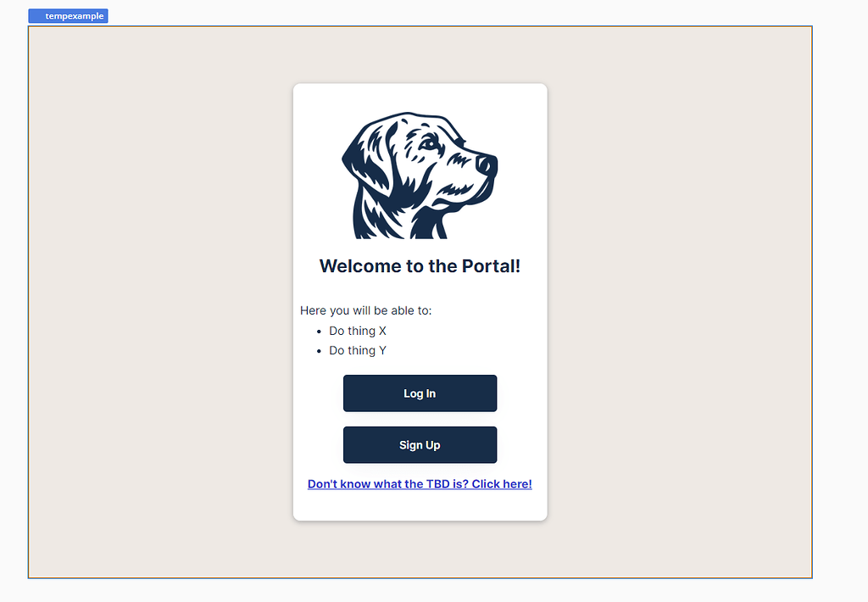Select the Welcome to the Portal! heading

420,266
